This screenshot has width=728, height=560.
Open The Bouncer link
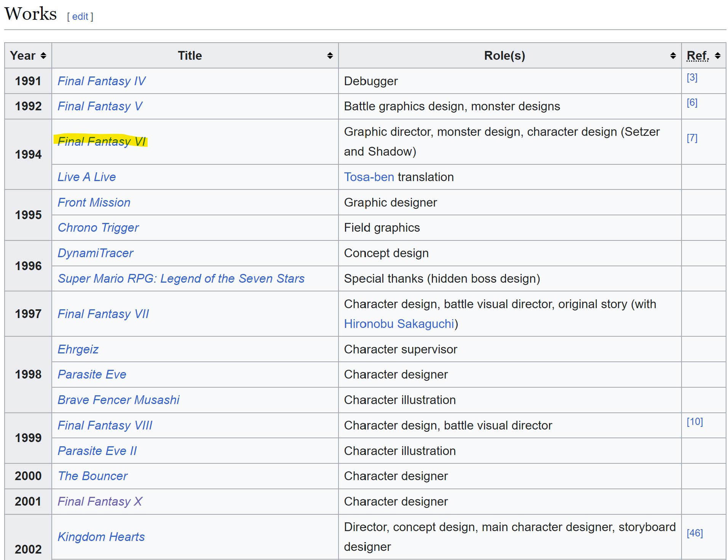click(x=93, y=476)
